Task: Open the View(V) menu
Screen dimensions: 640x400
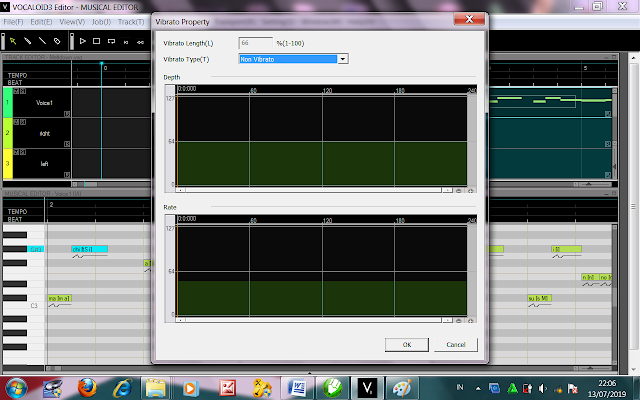Action: click(x=72, y=22)
